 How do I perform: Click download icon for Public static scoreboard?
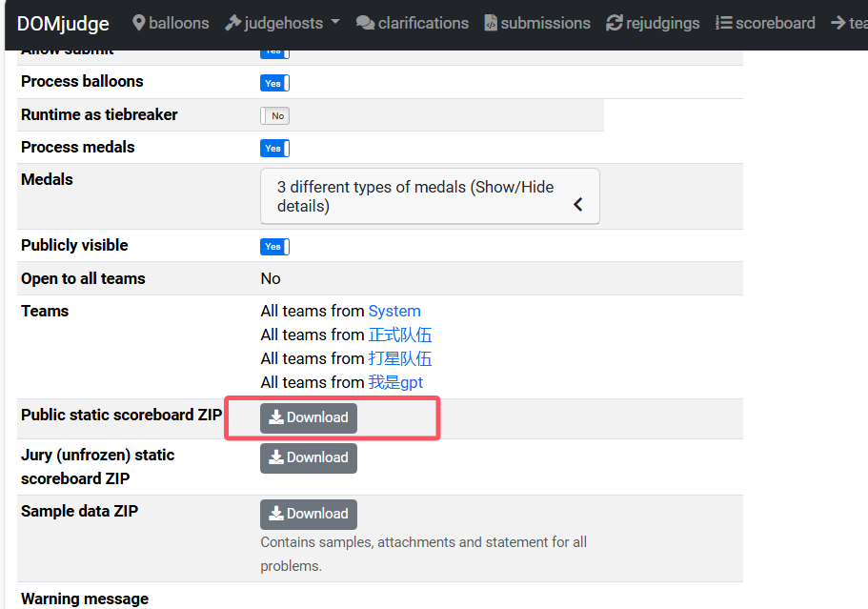pos(276,417)
